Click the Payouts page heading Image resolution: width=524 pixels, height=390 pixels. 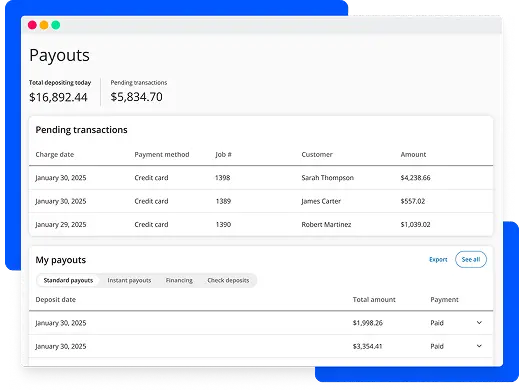[x=59, y=55]
